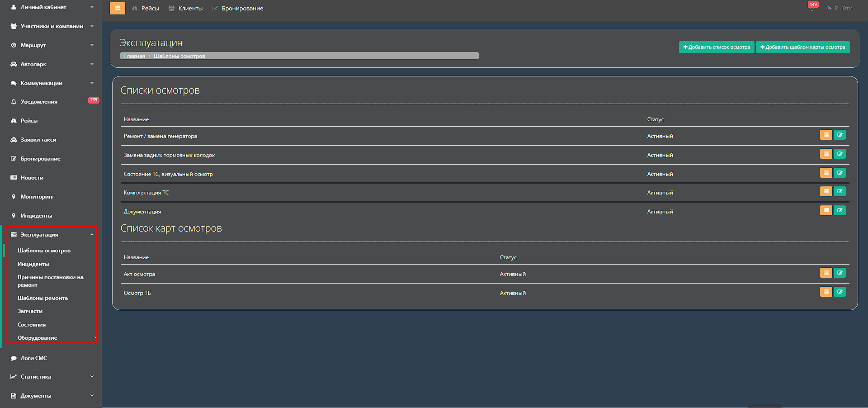Click Добавить шаблон карты осмотра button
Viewport: 868px width, 408px height.
pos(802,47)
